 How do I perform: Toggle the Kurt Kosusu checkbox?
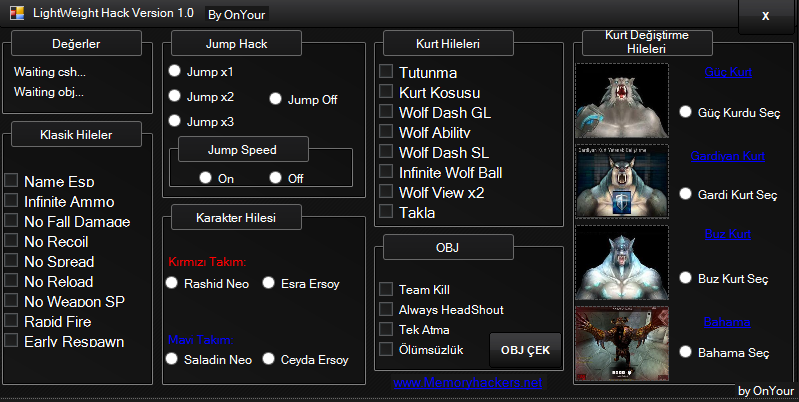[x=386, y=91]
